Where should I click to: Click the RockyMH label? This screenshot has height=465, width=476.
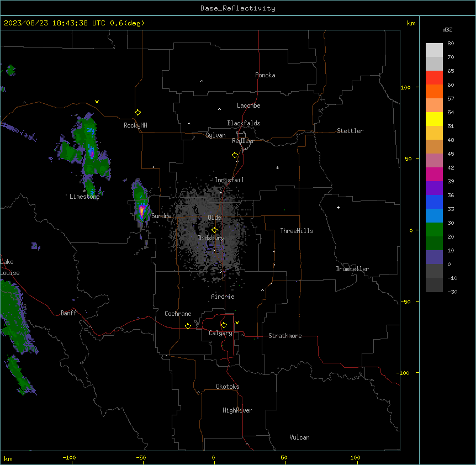(x=135, y=125)
